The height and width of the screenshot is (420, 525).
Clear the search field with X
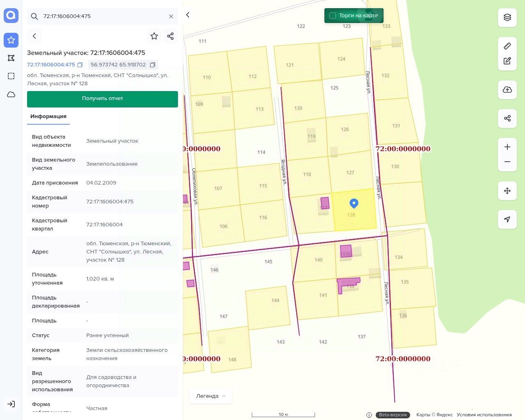click(x=171, y=16)
